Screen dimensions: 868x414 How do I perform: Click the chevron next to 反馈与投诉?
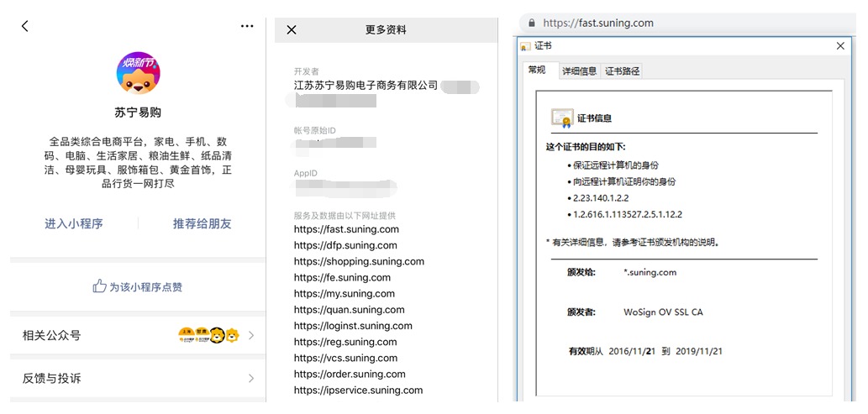tap(251, 379)
